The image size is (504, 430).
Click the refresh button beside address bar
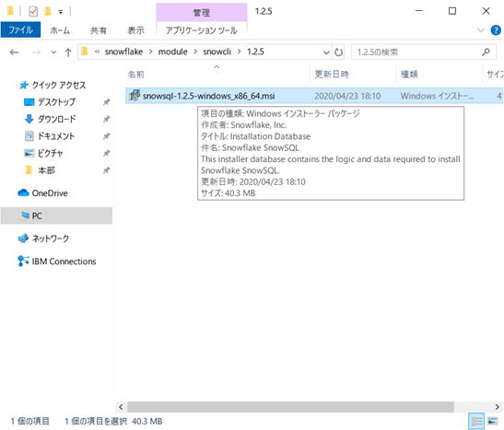click(x=338, y=52)
